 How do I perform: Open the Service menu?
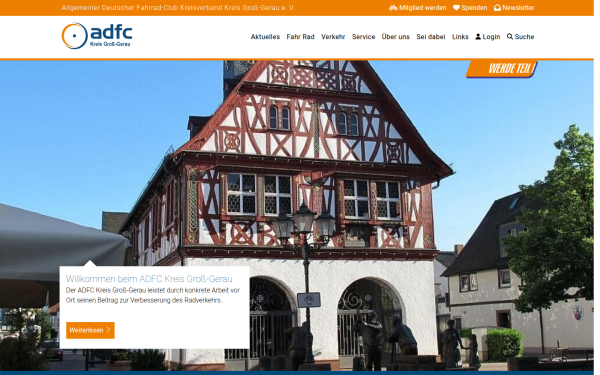click(x=364, y=37)
